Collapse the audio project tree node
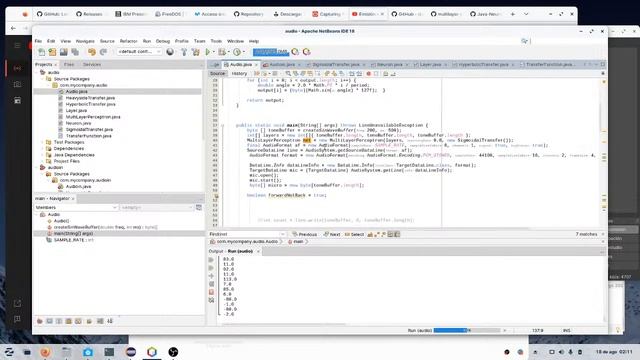The width and height of the screenshot is (640, 360). 37,72
